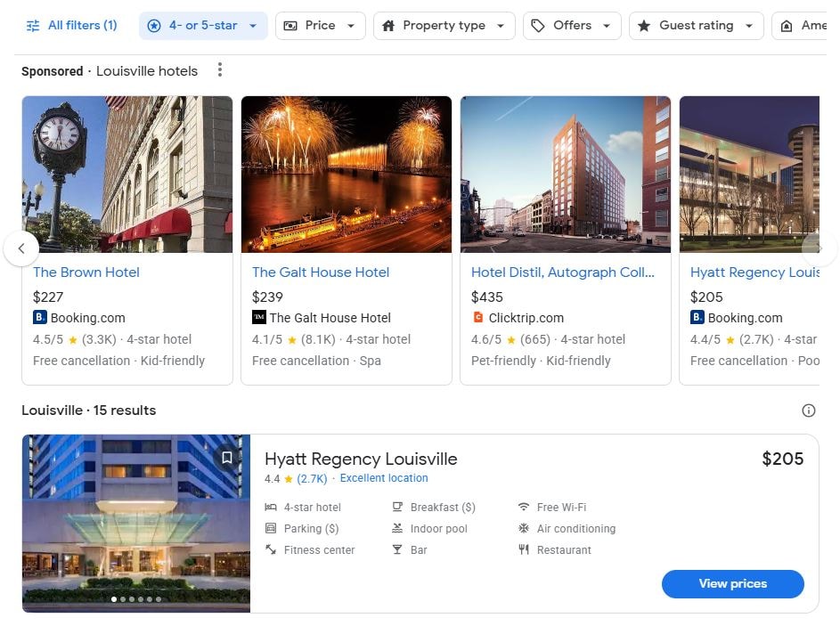
Task: Click Booking.com logo on sponsored Hyatt card
Action: coord(697,317)
